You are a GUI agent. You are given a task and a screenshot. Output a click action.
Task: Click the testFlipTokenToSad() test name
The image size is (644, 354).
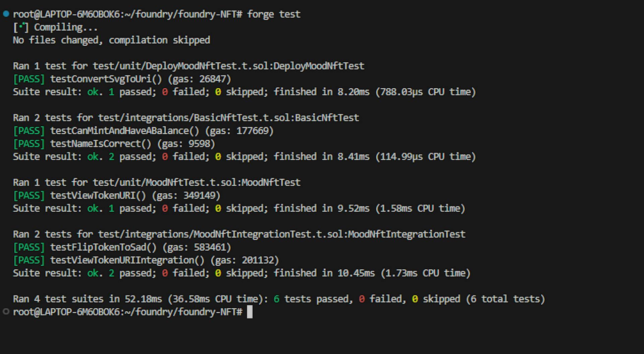[x=103, y=247]
